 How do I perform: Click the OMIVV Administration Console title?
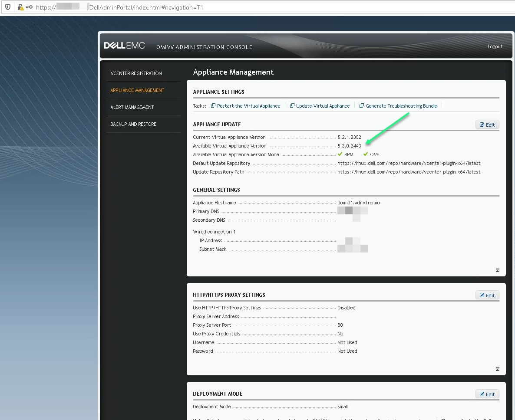click(x=204, y=47)
